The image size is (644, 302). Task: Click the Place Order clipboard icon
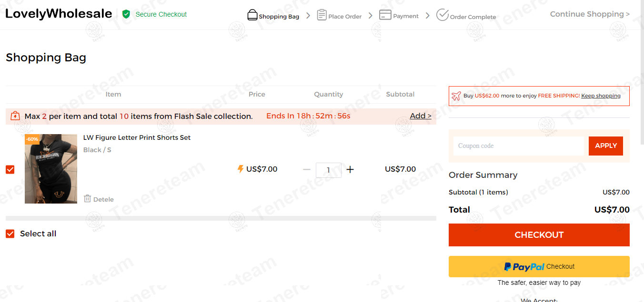(x=322, y=15)
